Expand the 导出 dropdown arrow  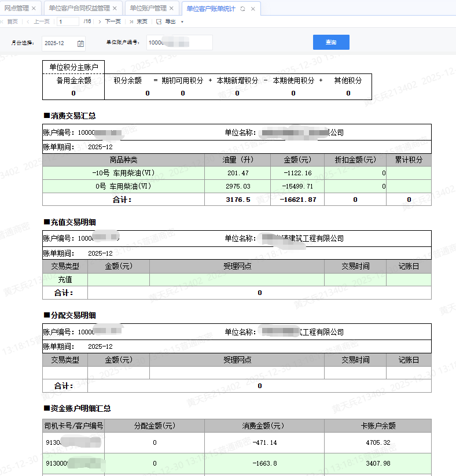(182, 22)
